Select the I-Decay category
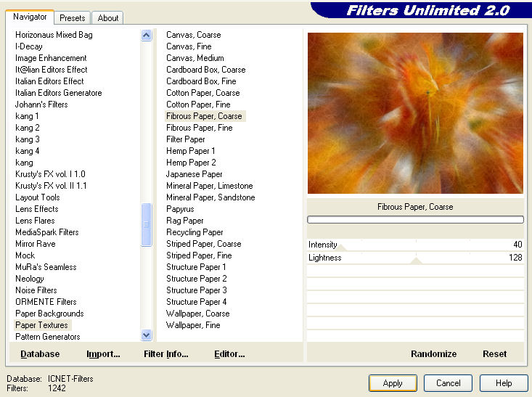 [x=29, y=46]
